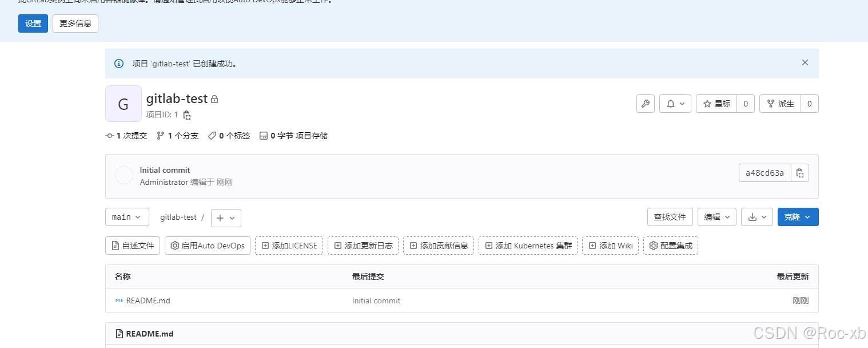Click the blue 设置 button
The height and width of the screenshot is (348, 868).
[x=33, y=23]
